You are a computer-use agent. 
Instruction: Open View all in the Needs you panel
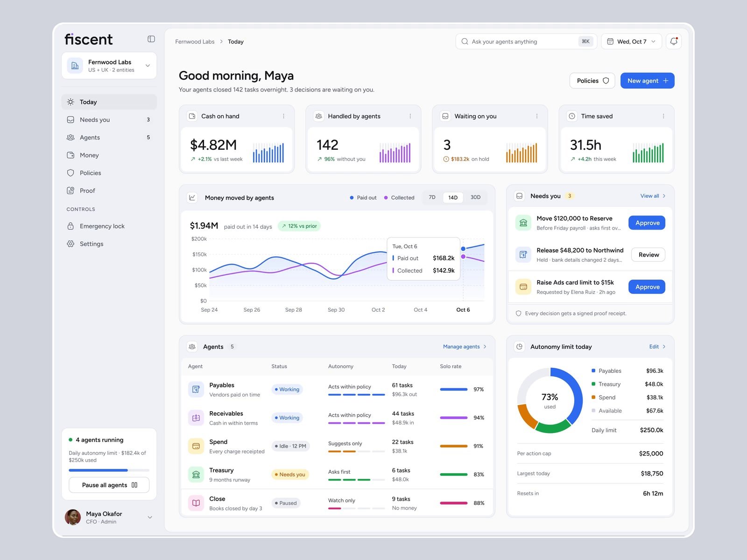[x=653, y=196]
